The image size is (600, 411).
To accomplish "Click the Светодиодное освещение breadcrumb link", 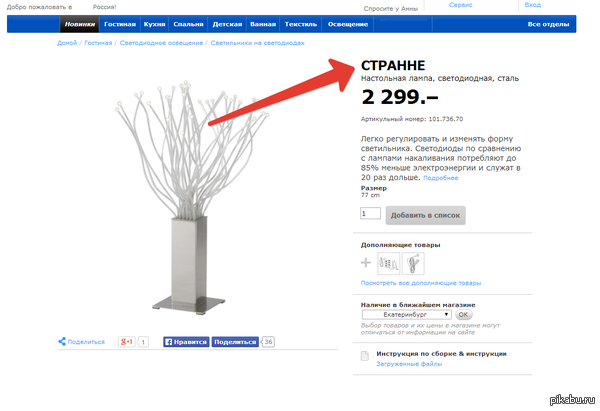I will tap(161, 43).
